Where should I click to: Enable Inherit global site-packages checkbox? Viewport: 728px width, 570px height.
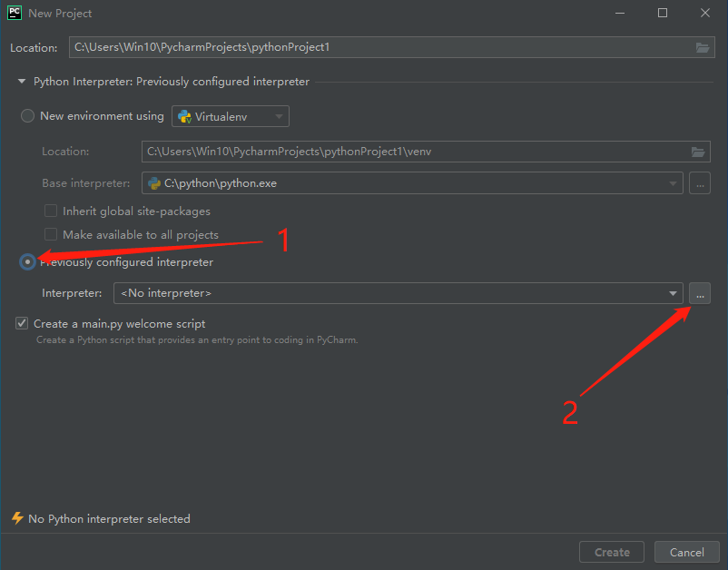pos(51,211)
